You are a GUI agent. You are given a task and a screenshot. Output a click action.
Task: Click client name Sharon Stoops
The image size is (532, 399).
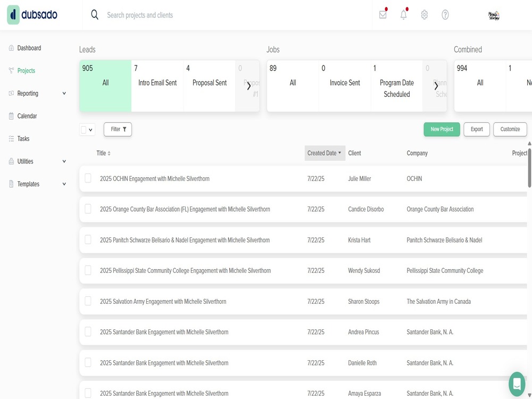point(363,301)
